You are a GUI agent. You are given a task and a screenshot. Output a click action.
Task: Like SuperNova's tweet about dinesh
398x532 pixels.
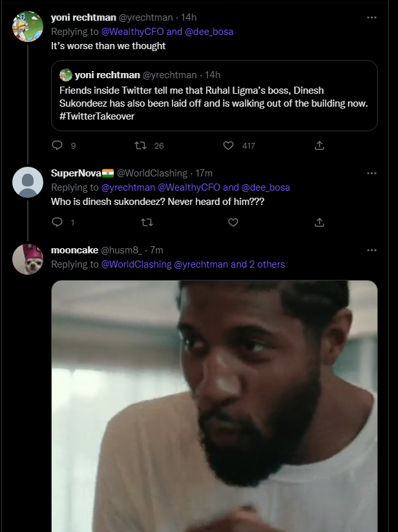click(x=233, y=222)
